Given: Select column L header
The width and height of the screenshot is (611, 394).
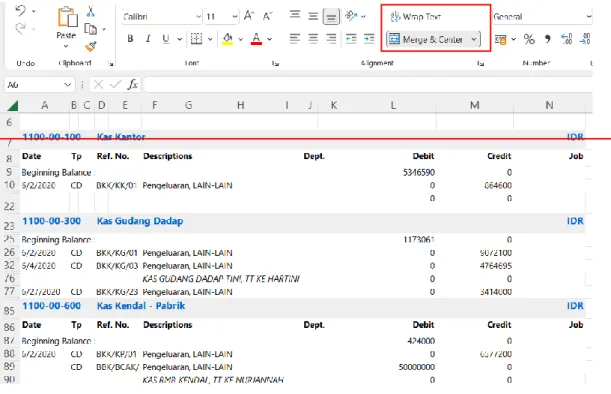Looking at the screenshot, I should tap(393, 105).
